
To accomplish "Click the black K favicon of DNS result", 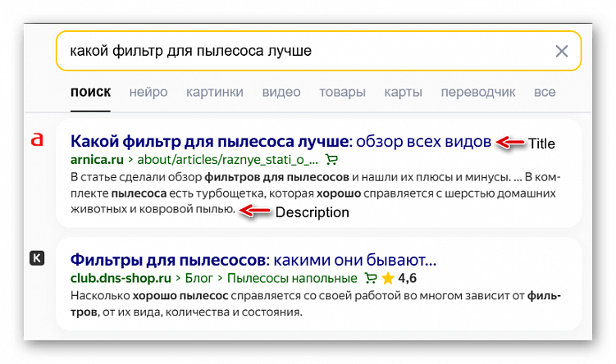I will [x=37, y=258].
